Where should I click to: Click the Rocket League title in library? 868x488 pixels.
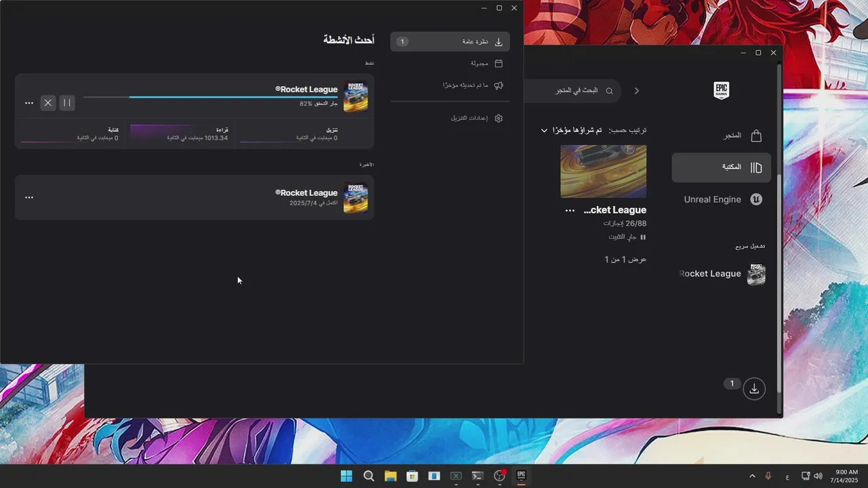615,210
